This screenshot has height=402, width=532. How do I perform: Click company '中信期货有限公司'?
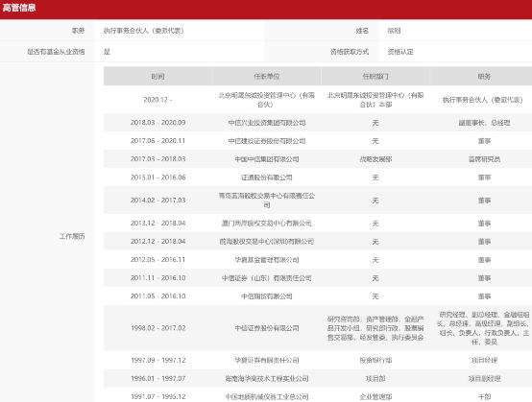pyautogui.click(x=267, y=296)
